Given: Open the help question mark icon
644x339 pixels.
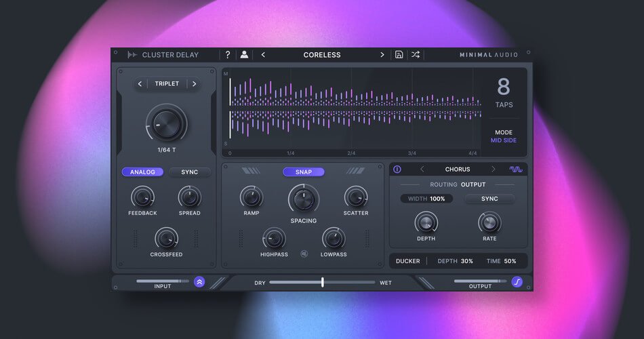Looking at the screenshot, I should click(x=228, y=55).
